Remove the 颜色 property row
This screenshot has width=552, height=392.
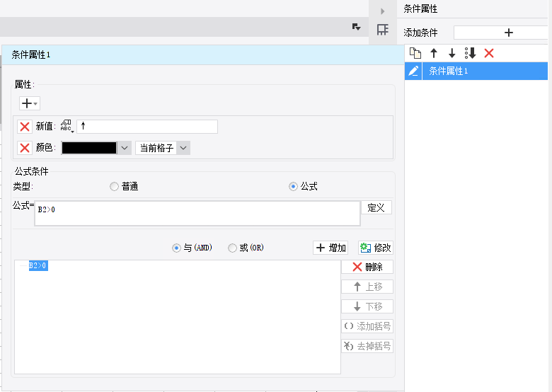click(x=25, y=148)
